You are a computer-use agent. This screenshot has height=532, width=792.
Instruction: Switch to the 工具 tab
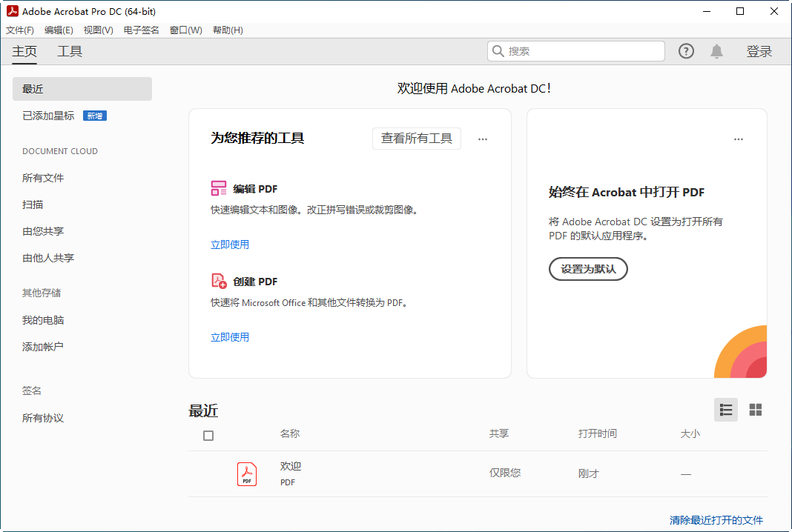pyautogui.click(x=70, y=51)
